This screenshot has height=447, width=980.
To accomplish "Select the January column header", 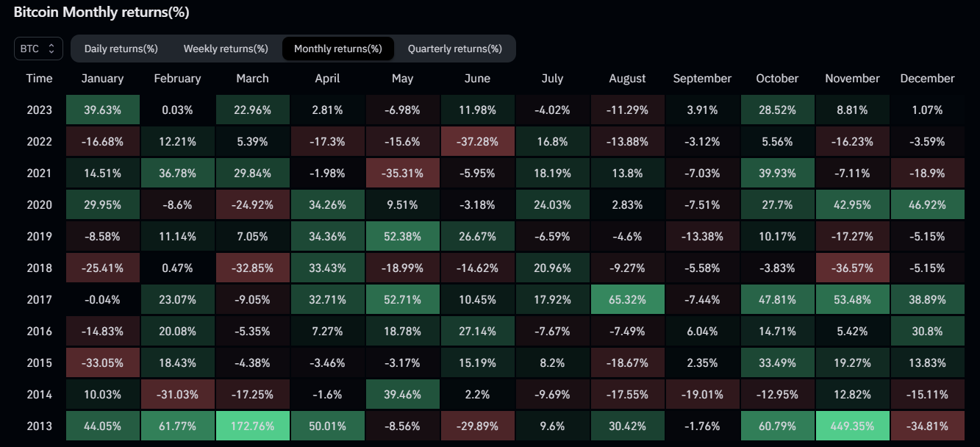I will [x=102, y=79].
